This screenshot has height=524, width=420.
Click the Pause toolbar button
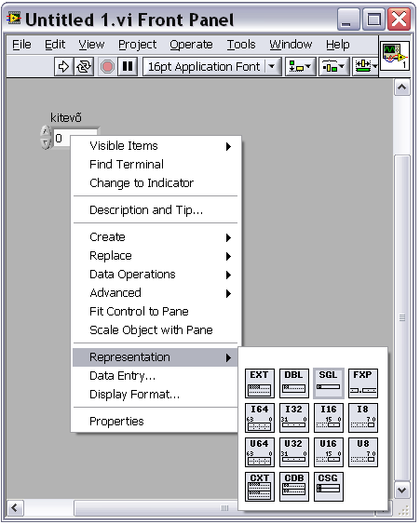coord(128,66)
